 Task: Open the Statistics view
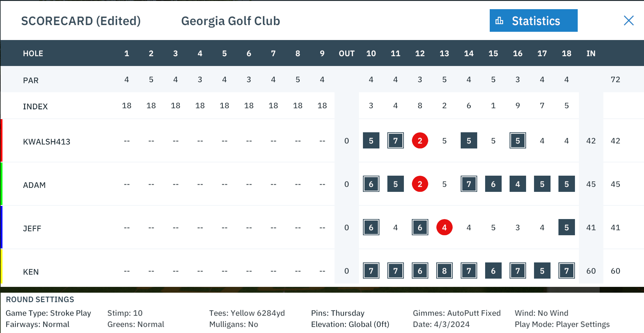[533, 20]
